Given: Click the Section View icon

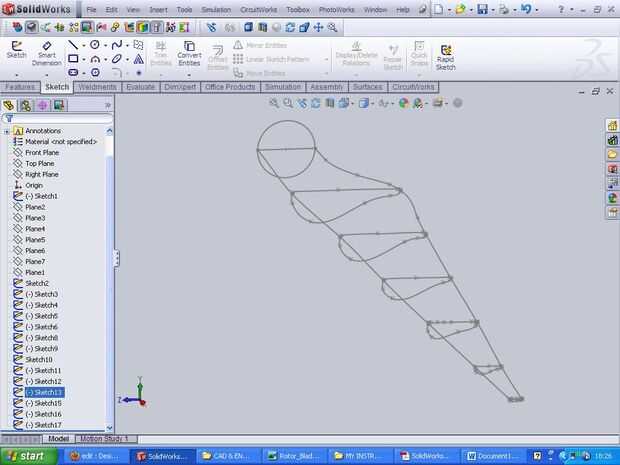Looking at the screenshot, I should click(x=329, y=103).
